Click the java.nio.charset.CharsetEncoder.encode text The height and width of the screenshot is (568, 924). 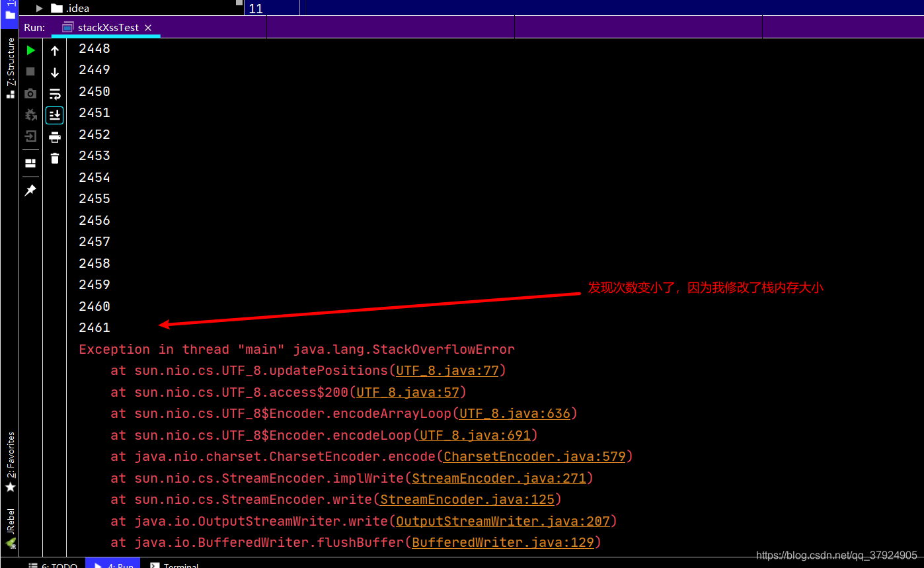click(x=285, y=456)
